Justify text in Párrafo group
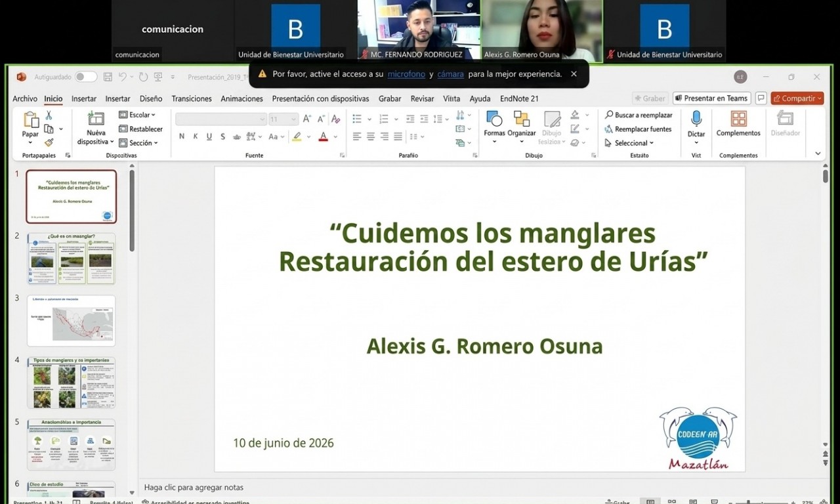 (398, 136)
